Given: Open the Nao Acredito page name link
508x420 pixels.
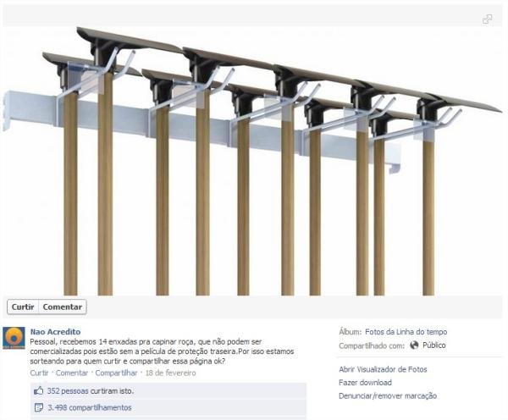Looking at the screenshot, I should tap(55, 332).
